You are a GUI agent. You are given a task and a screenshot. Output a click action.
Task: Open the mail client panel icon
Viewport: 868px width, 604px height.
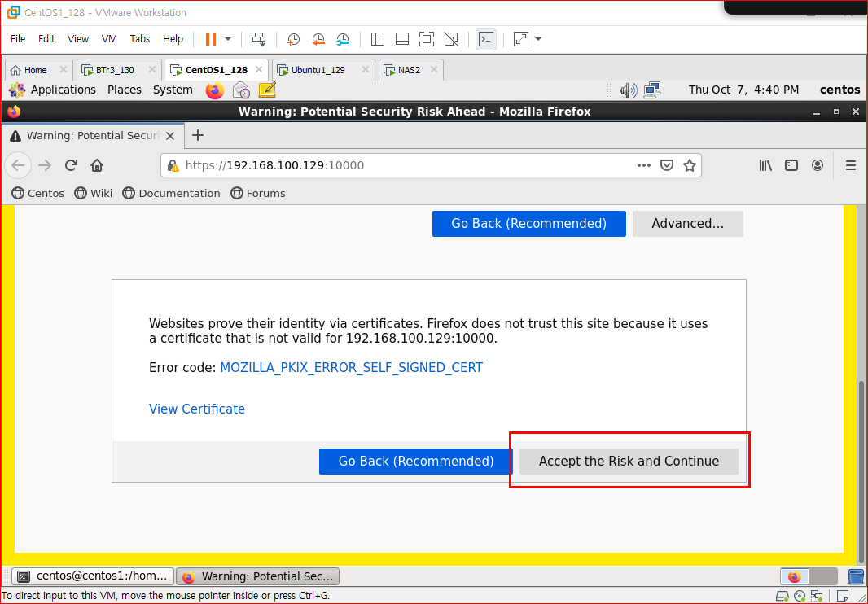(x=241, y=90)
